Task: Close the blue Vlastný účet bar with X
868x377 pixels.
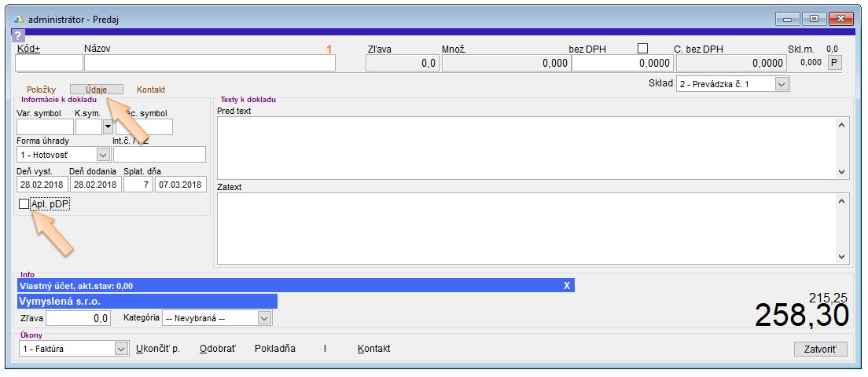Action: [x=567, y=286]
